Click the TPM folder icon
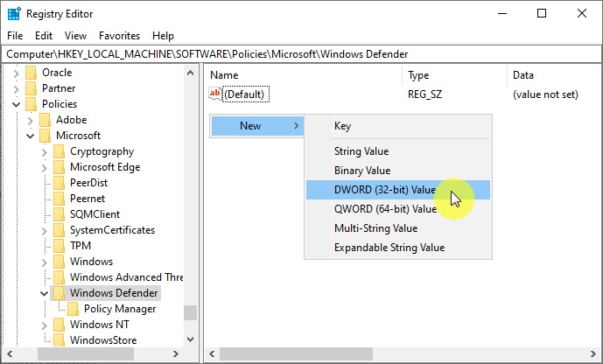Image resolution: width=603 pixels, height=364 pixels. [x=59, y=246]
